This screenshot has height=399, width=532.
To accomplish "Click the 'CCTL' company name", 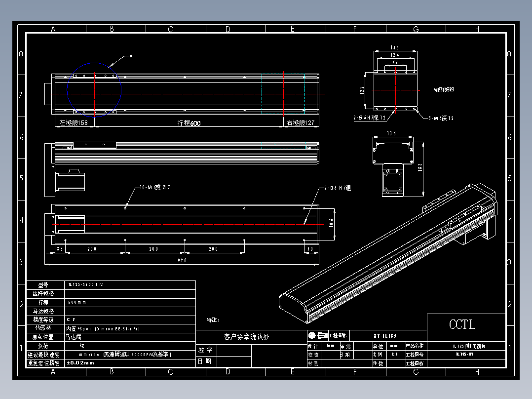I will (x=462, y=324).
